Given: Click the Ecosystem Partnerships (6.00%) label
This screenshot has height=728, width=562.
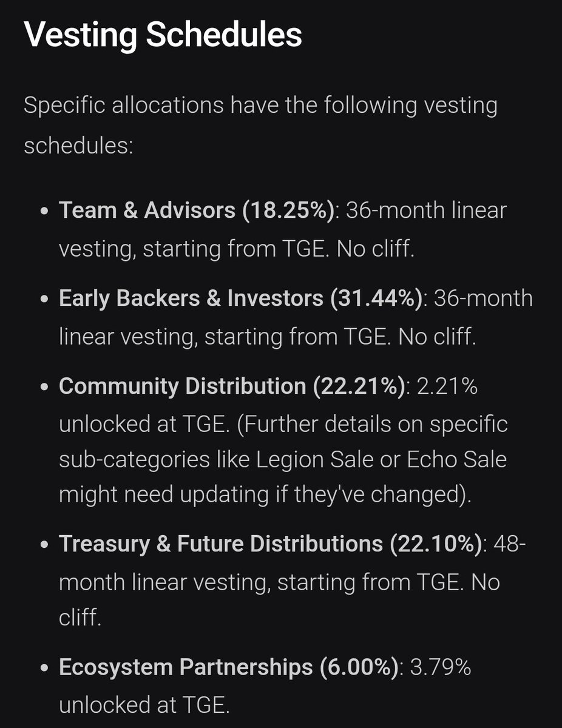Looking at the screenshot, I should coord(230,667).
